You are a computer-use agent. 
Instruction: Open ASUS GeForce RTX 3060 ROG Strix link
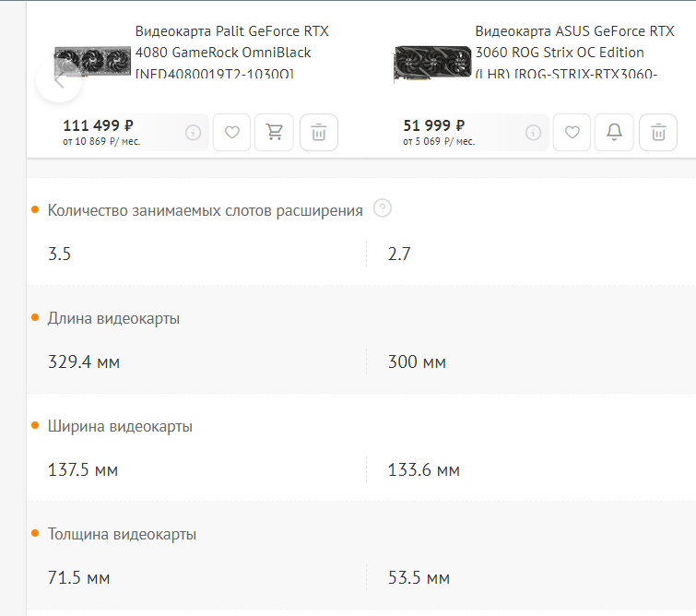coord(572,53)
